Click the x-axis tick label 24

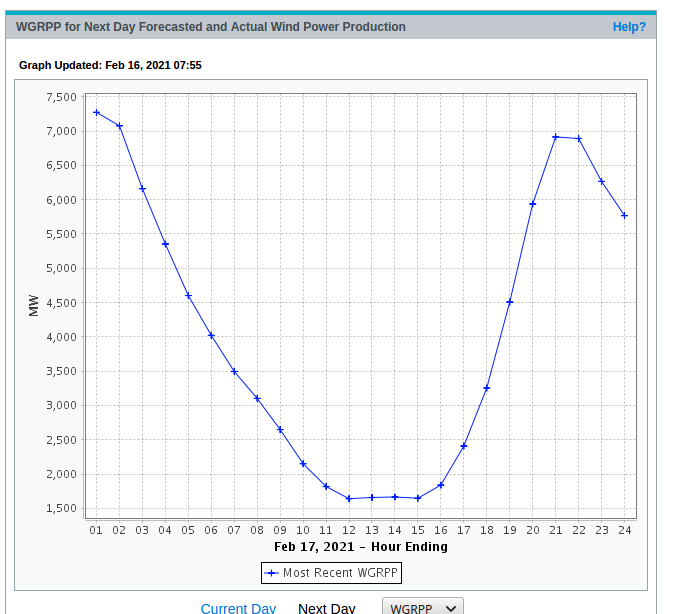pyautogui.click(x=625, y=530)
